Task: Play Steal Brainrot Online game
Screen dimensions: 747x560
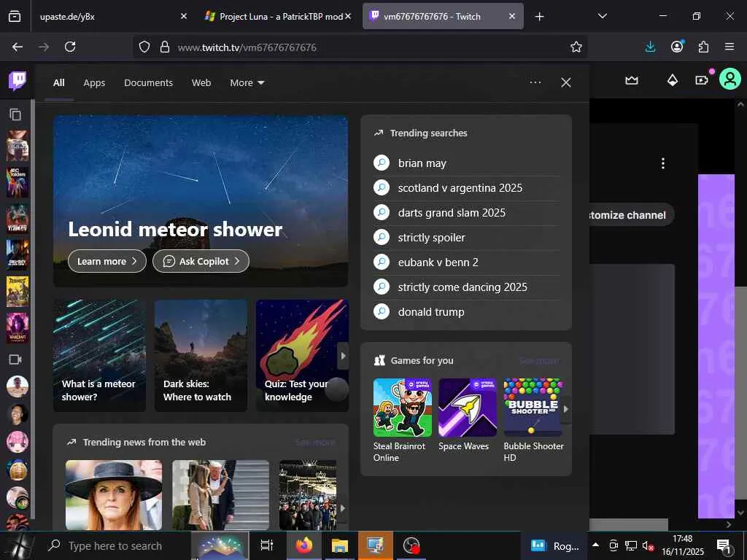Action: (x=403, y=420)
